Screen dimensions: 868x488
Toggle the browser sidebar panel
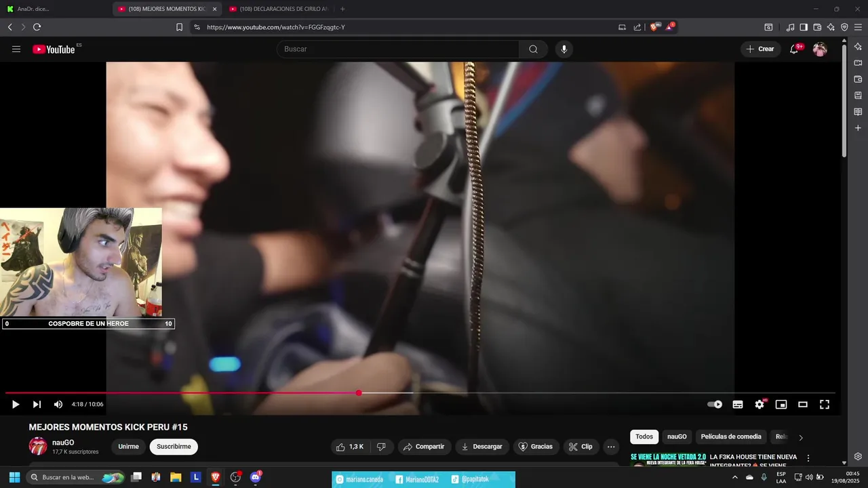tap(804, 27)
